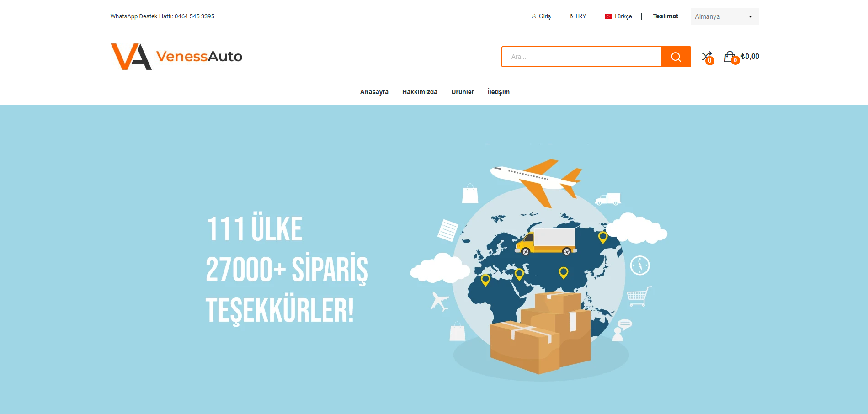Open the Hakkımızda page
Image resolution: width=868 pixels, height=414 pixels.
pyautogui.click(x=420, y=92)
